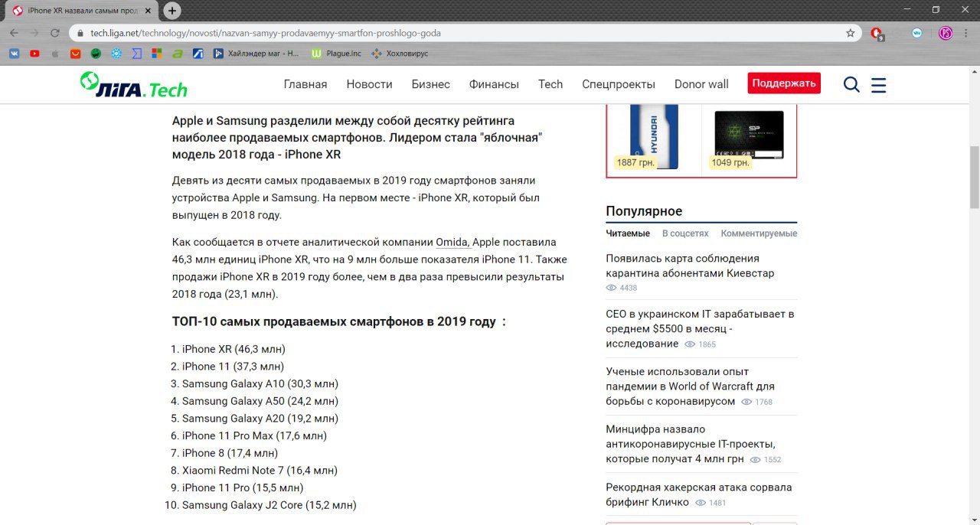The width and height of the screenshot is (980, 525).
Task: Restore down the browser window
Action: pyautogui.click(x=936, y=9)
